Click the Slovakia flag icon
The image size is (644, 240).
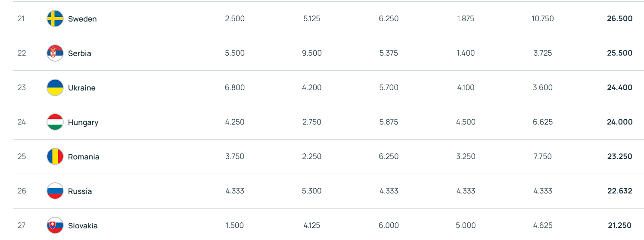55,225
